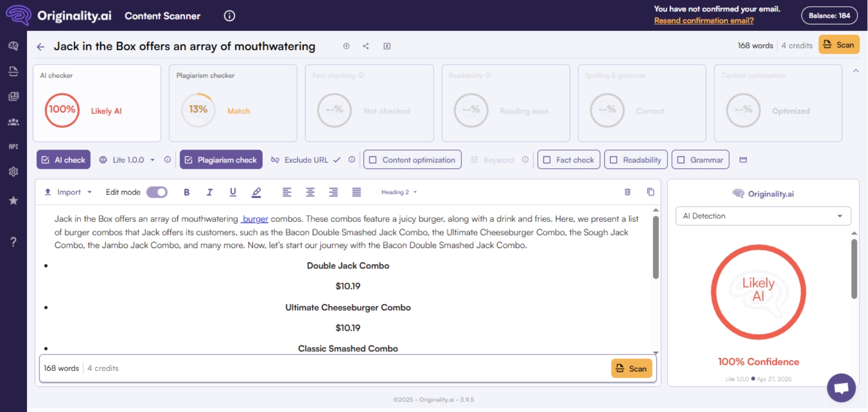This screenshot has width=868, height=412.
Task: Open the star favorites sidebar icon
Action: coord(13,201)
